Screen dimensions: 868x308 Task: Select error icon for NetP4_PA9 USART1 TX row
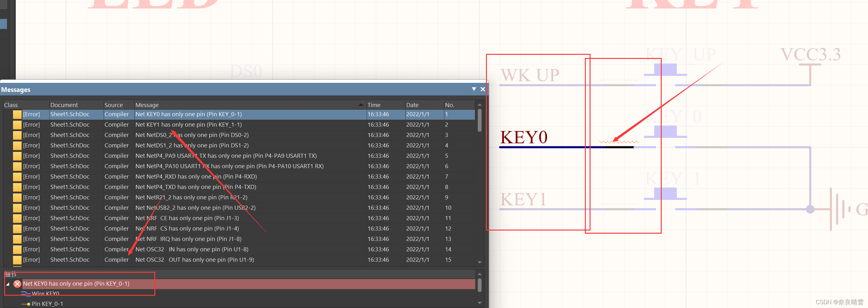point(17,156)
